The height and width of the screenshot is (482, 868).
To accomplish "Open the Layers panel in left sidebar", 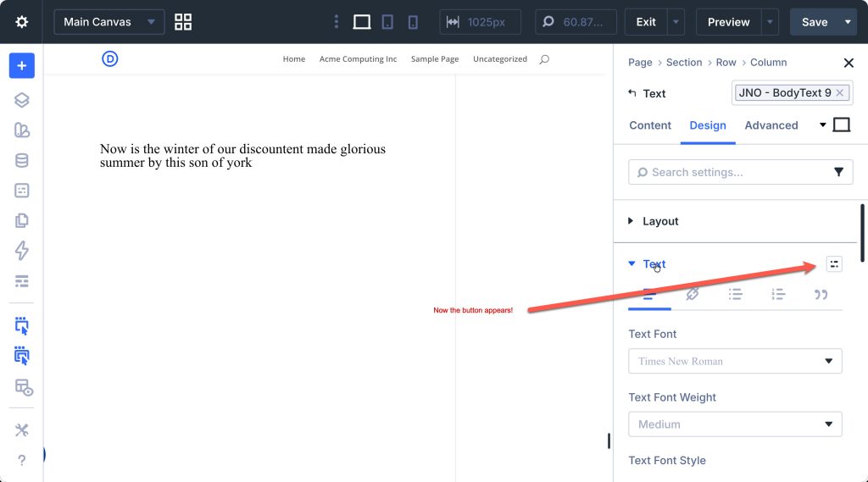I will (x=22, y=100).
